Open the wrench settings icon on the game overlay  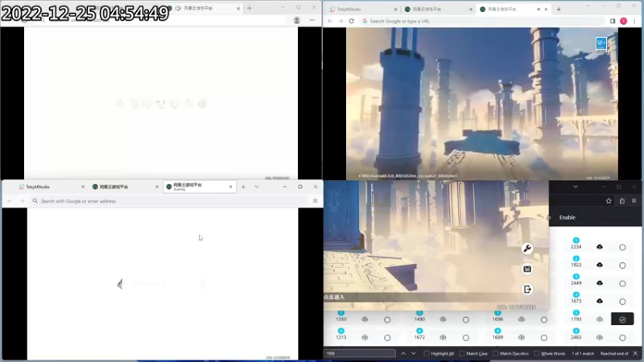pos(527,249)
